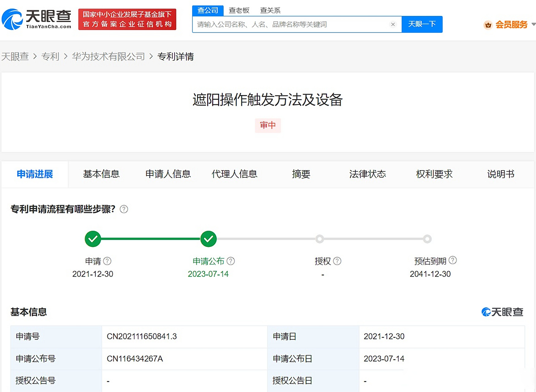Image resolution: width=536 pixels, height=392 pixels.
Task: Open the help icon next to 专利申请流程有哪些步骤
Action: (124, 209)
